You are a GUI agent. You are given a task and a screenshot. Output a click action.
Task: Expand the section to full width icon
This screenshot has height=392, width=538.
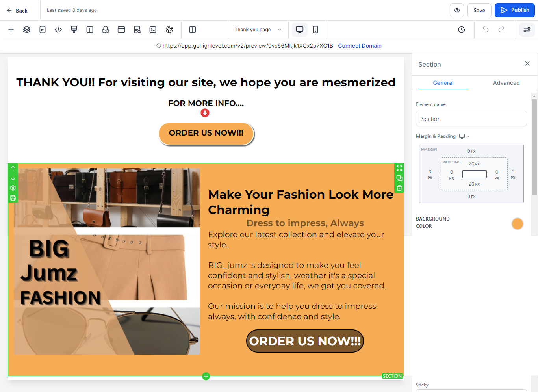(399, 168)
